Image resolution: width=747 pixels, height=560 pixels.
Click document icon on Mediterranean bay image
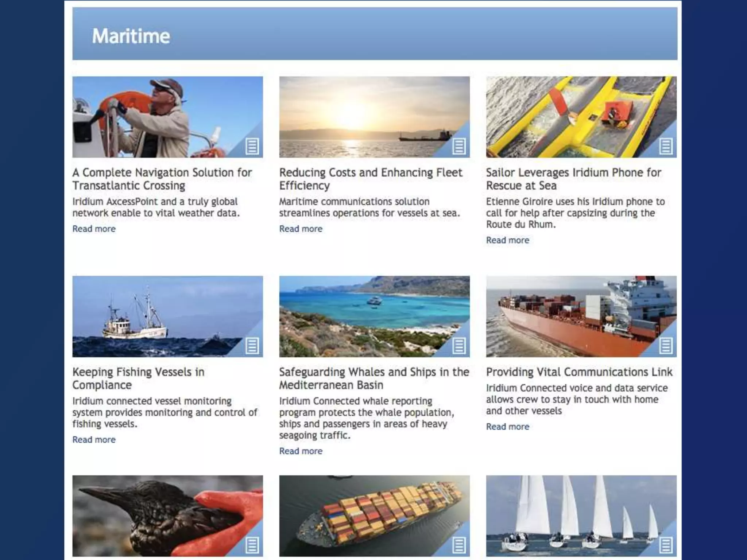pyautogui.click(x=459, y=346)
